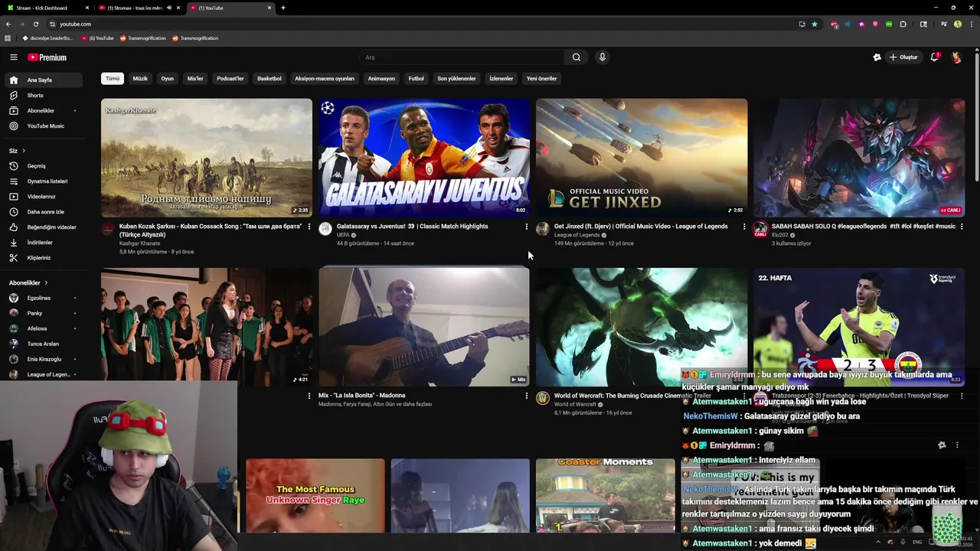Open Shorts in the sidebar
Image resolution: width=980 pixels, height=551 pixels.
click(44, 95)
